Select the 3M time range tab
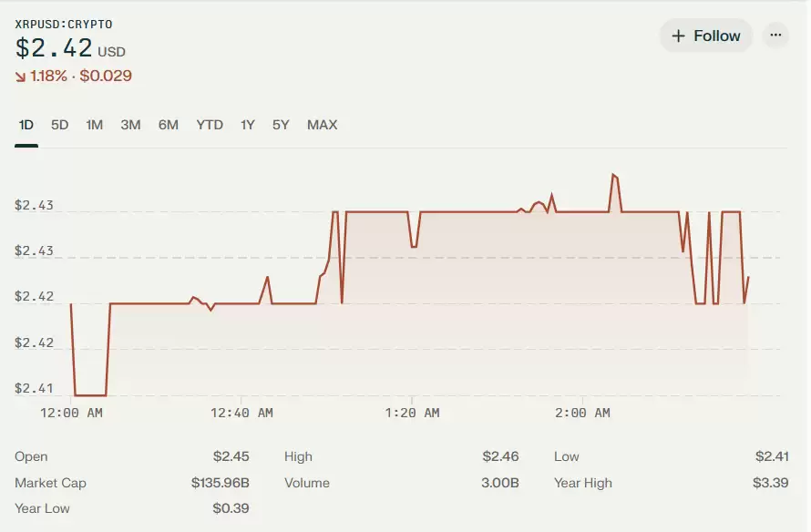This screenshot has height=532, width=811. pos(130,125)
